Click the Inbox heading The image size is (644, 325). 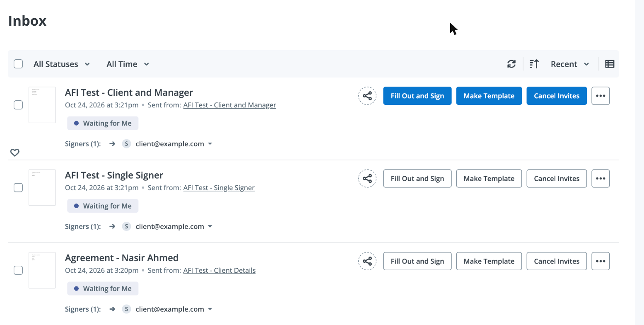(27, 21)
